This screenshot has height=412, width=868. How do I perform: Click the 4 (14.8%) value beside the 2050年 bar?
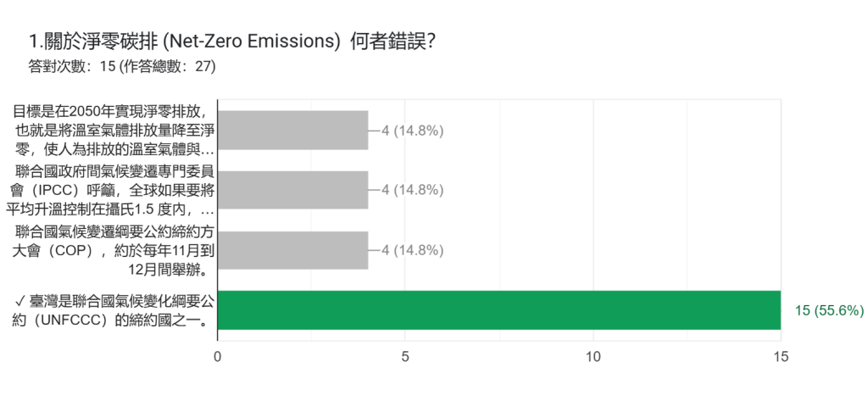point(413,131)
